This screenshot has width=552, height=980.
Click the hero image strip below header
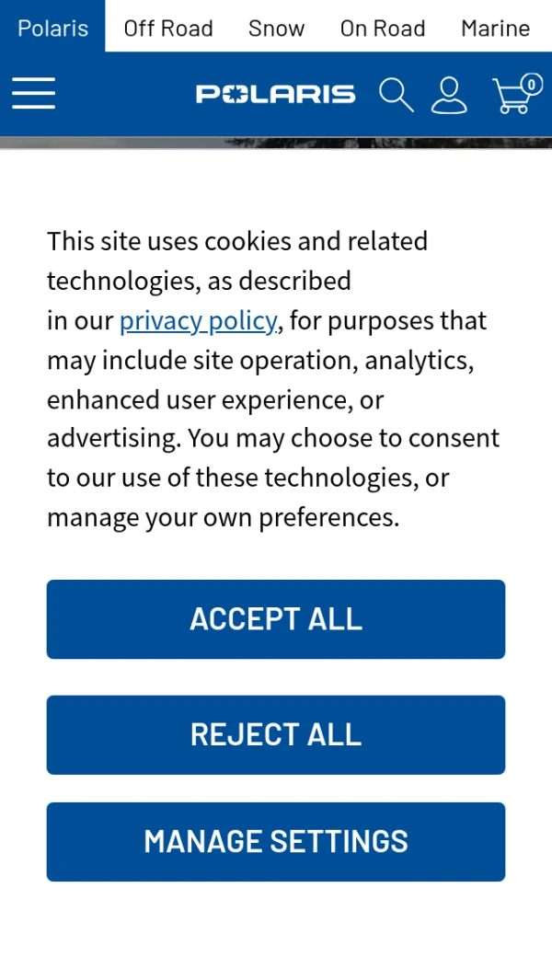pyautogui.click(x=276, y=143)
